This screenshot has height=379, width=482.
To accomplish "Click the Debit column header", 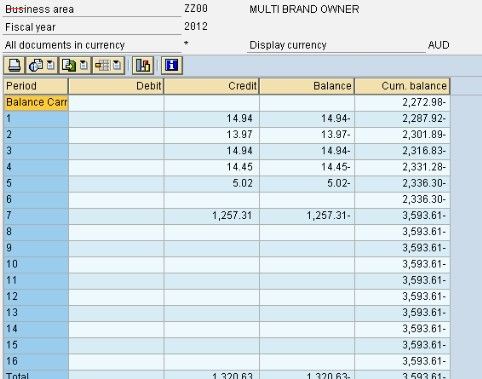I will (116, 86).
